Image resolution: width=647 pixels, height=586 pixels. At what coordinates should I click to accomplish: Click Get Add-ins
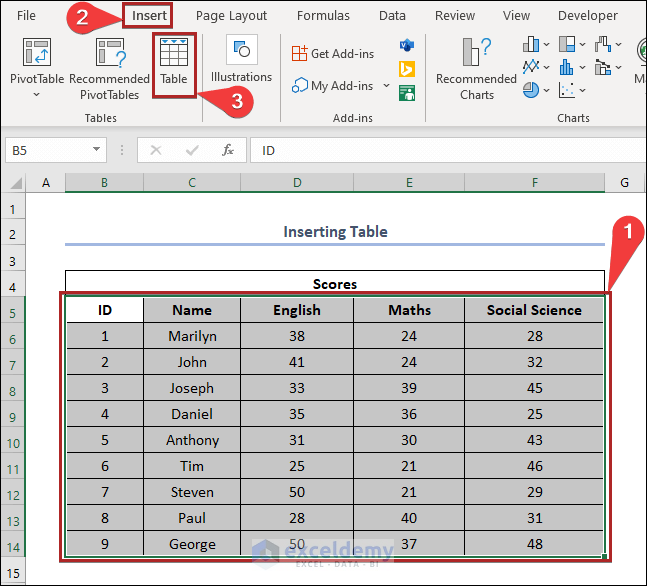coord(333,54)
